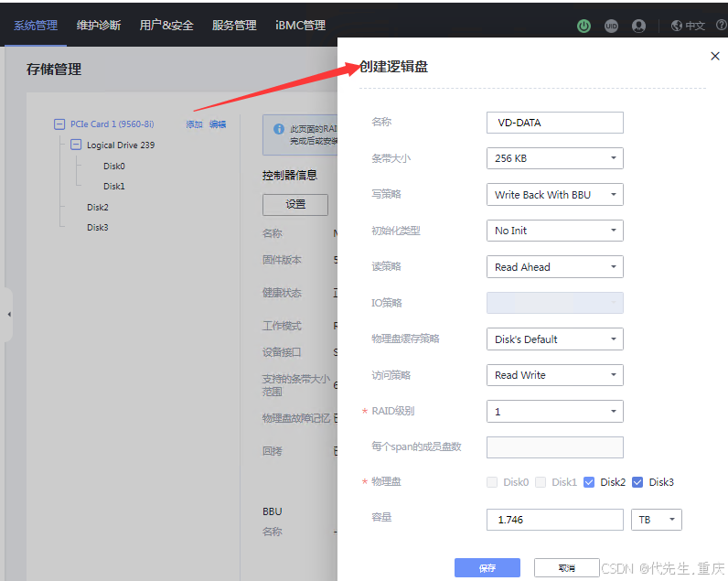Collapse the PCIe Card 1 tree node
This screenshot has height=581, width=728.
tap(59, 124)
